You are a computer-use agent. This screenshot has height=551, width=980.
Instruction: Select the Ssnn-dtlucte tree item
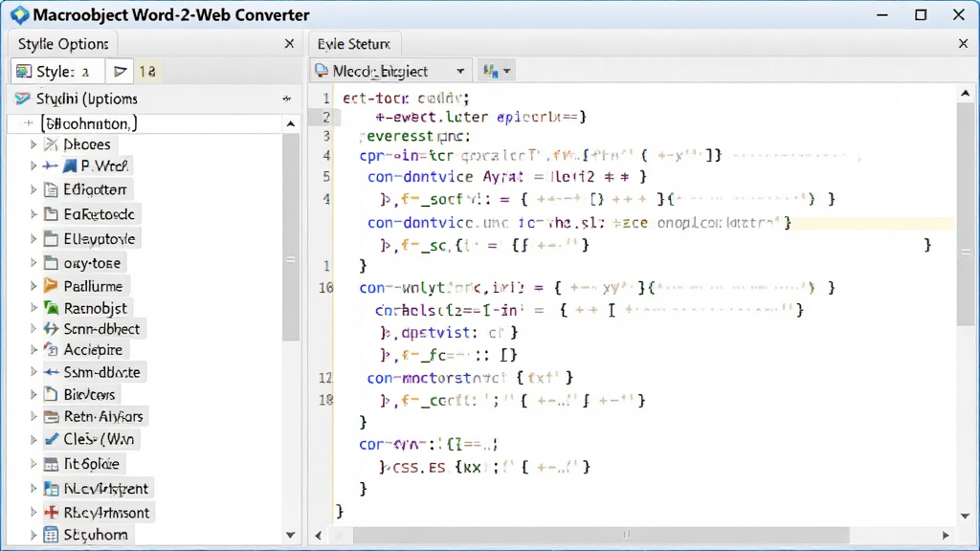95,372
